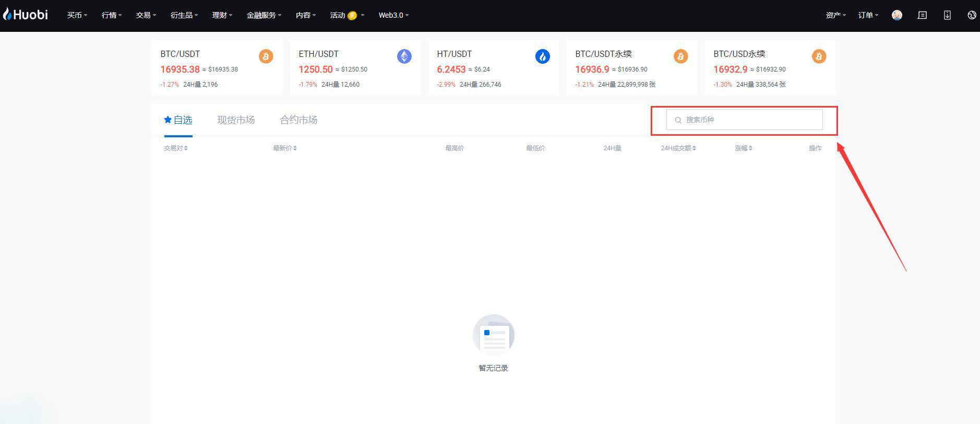Image resolution: width=980 pixels, height=424 pixels.
Task: Expand the Web3.0 menu
Action: 393,15
